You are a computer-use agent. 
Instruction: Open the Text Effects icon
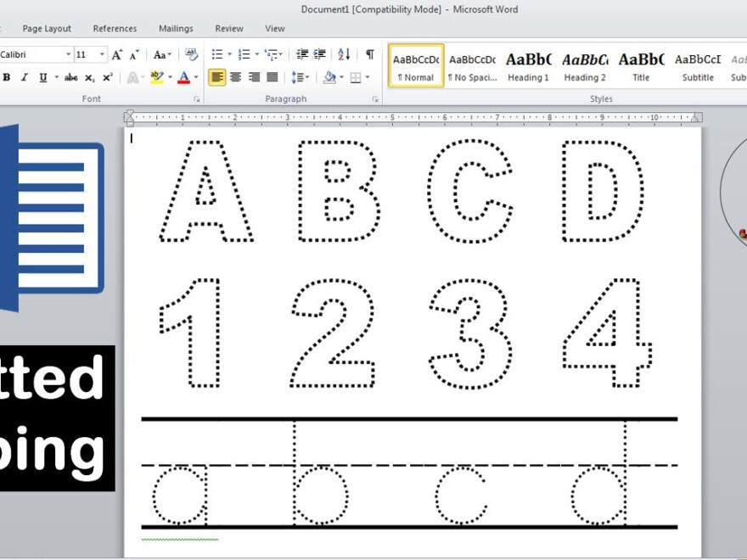point(133,77)
